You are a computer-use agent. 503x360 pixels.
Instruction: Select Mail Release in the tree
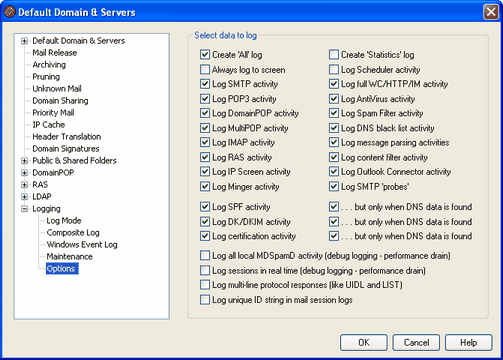[55, 53]
